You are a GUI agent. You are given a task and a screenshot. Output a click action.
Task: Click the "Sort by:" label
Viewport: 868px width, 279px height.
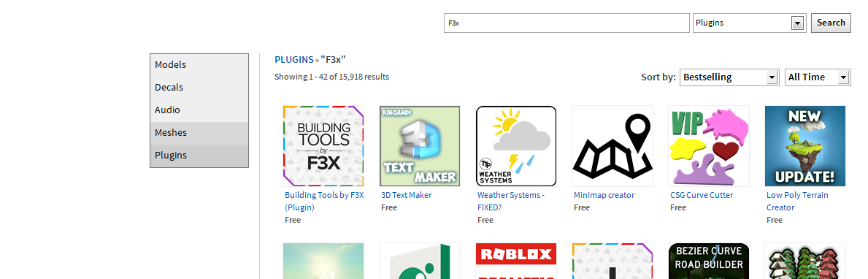[658, 77]
